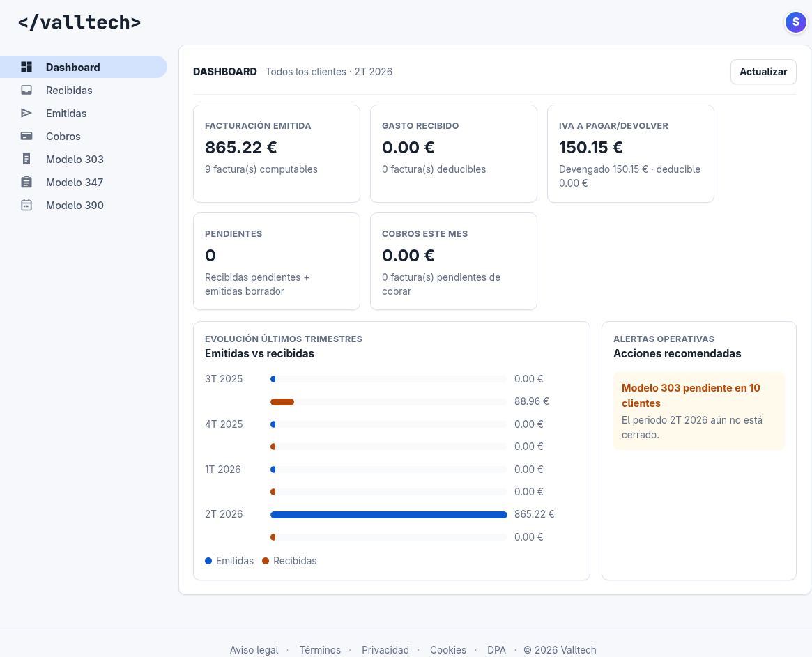This screenshot has height=657, width=812.
Task: Click the Modelo 390 calendar icon
Action: (x=26, y=205)
